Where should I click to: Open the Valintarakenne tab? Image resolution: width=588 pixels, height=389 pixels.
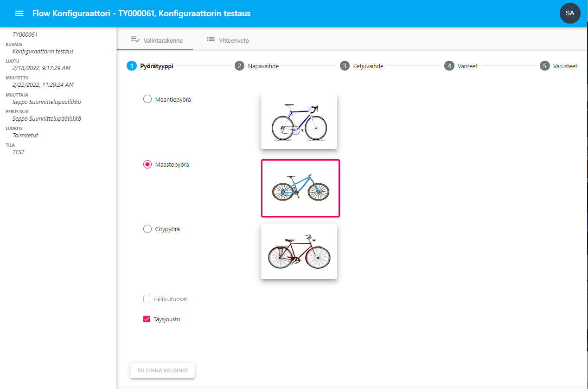coord(157,40)
